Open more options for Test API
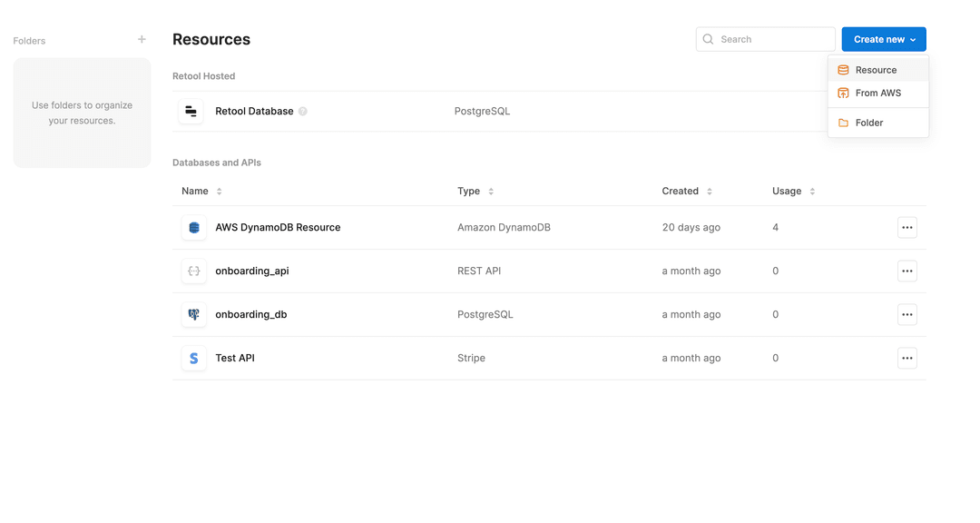Screen dimensions: 980x523 (x=906, y=358)
